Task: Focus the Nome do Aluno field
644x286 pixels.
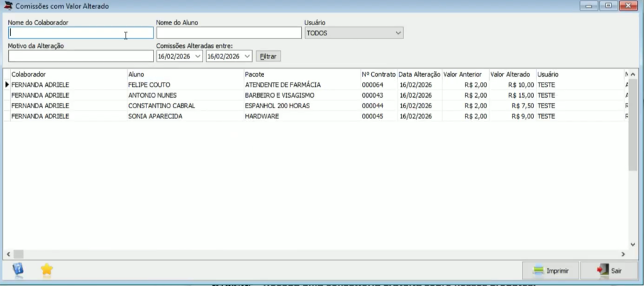Action: pos(229,33)
